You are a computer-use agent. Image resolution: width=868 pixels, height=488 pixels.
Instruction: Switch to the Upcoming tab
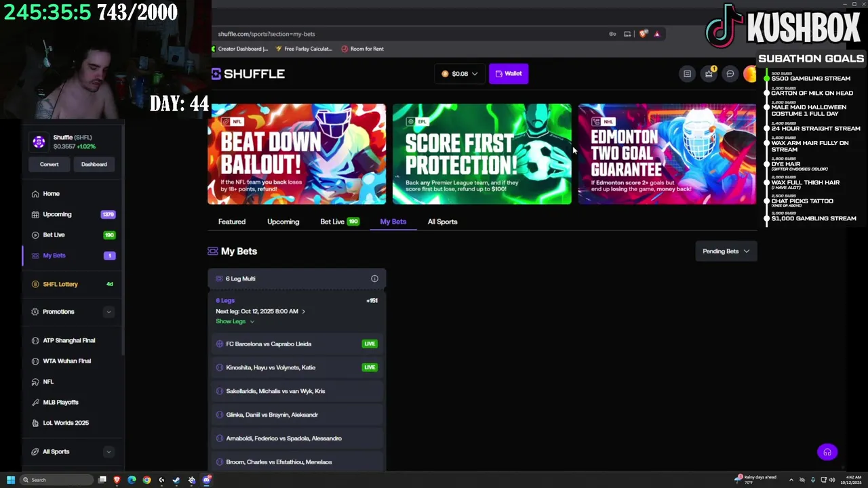click(283, 222)
